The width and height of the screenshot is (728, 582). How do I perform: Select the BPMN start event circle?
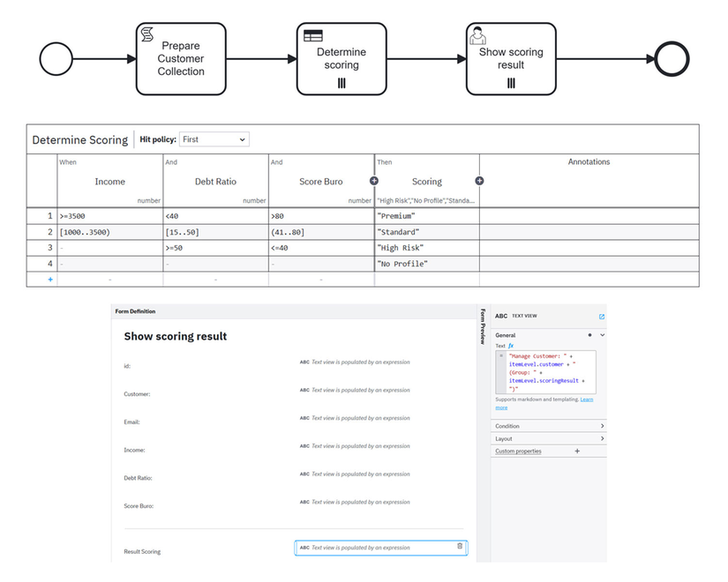click(56, 59)
